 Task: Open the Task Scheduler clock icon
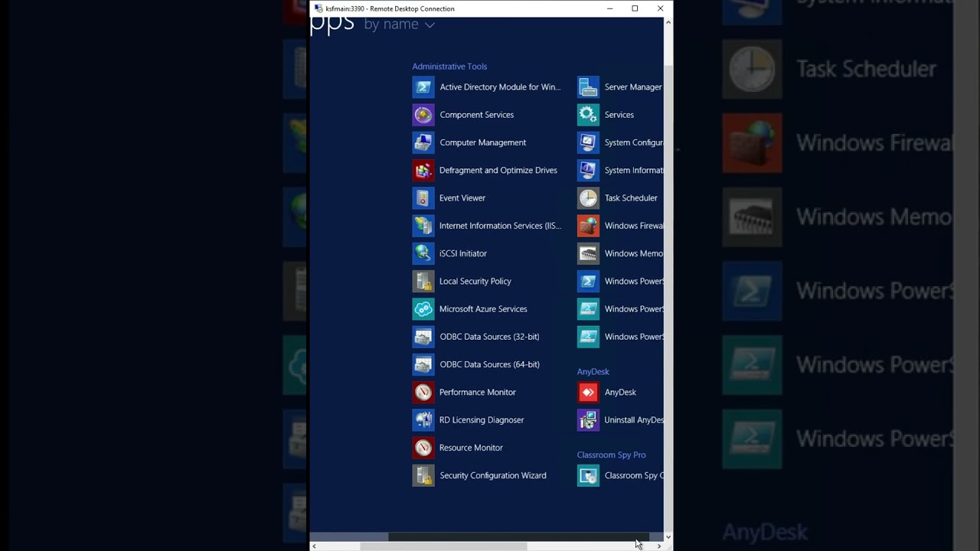[x=588, y=198]
